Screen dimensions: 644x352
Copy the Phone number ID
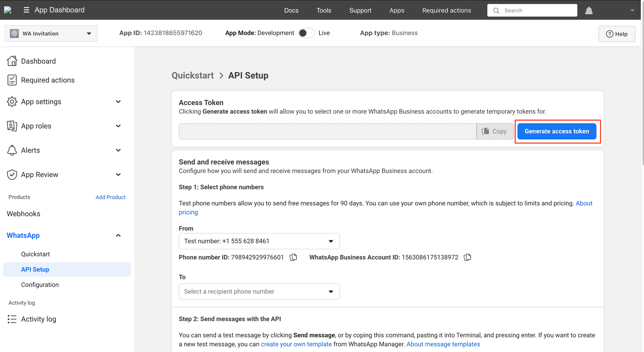(x=293, y=257)
